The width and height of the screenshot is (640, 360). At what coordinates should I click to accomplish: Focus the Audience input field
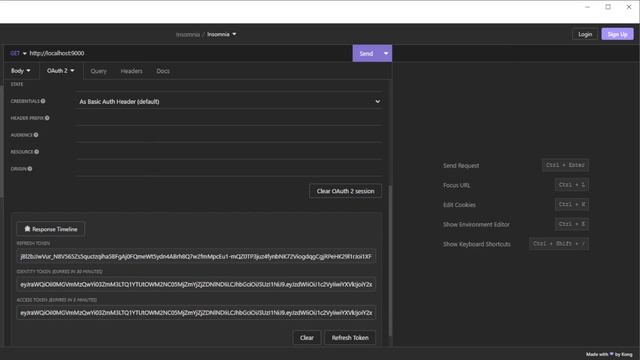coord(229,135)
